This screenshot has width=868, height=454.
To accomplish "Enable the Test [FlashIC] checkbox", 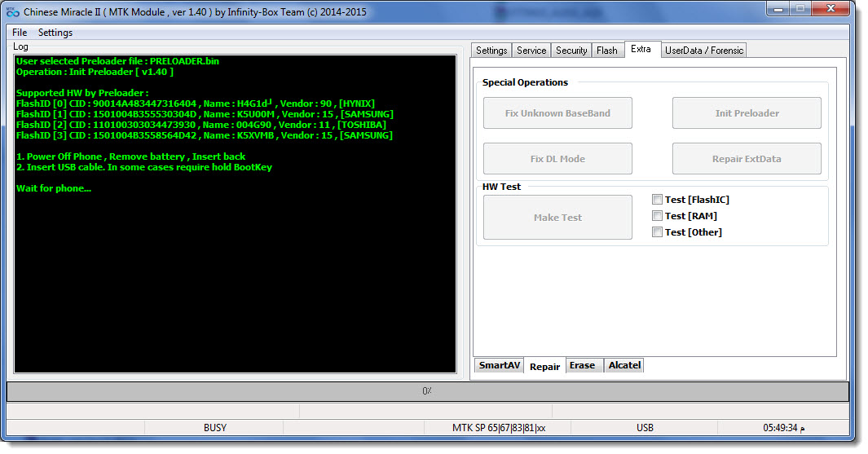I will (x=657, y=200).
